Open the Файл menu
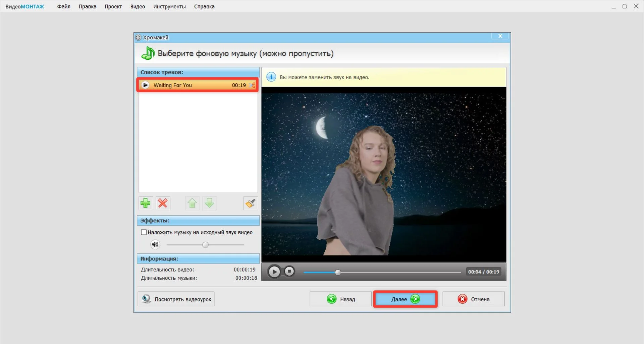Screen dimensions: 644x344 (64, 6)
